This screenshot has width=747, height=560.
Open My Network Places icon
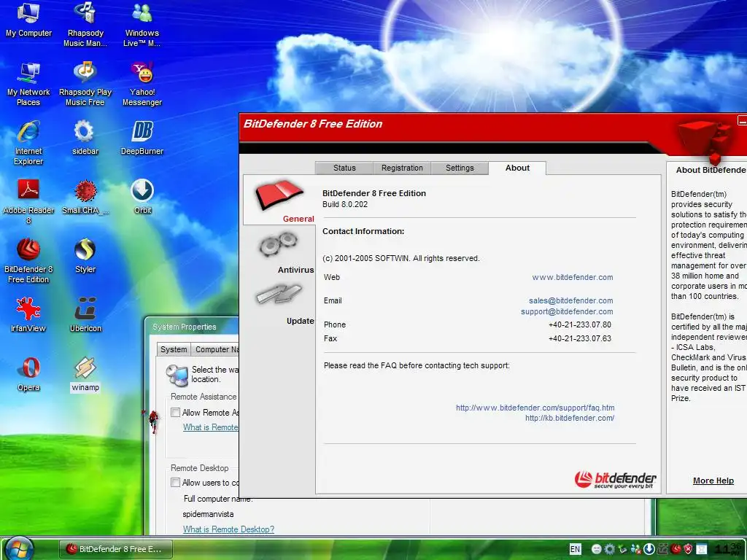28,84
